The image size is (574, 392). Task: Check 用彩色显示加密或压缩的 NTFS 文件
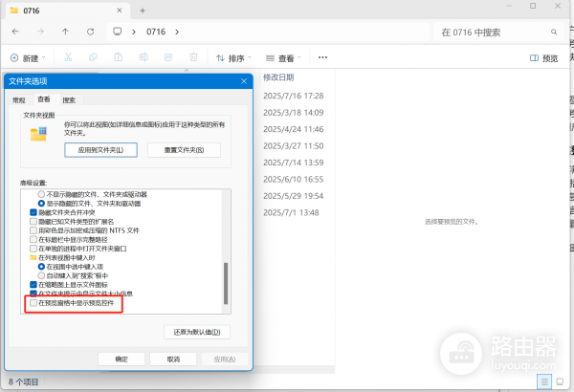point(33,230)
